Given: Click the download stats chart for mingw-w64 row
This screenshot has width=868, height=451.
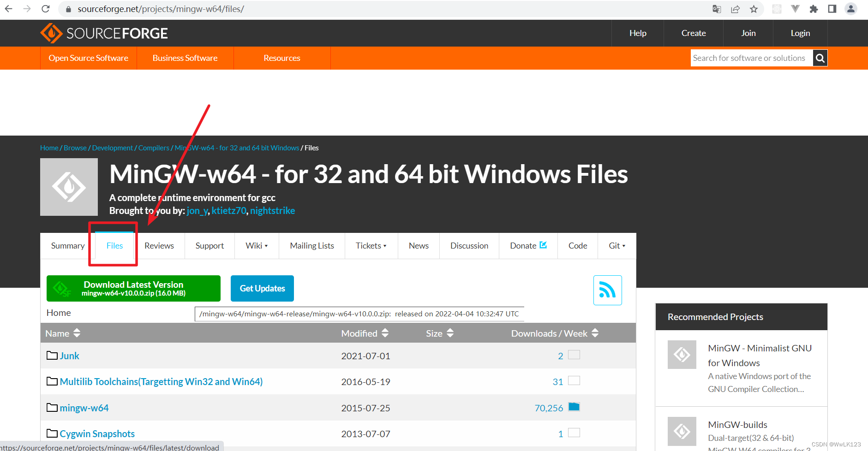Looking at the screenshot, I should (574, 407).
